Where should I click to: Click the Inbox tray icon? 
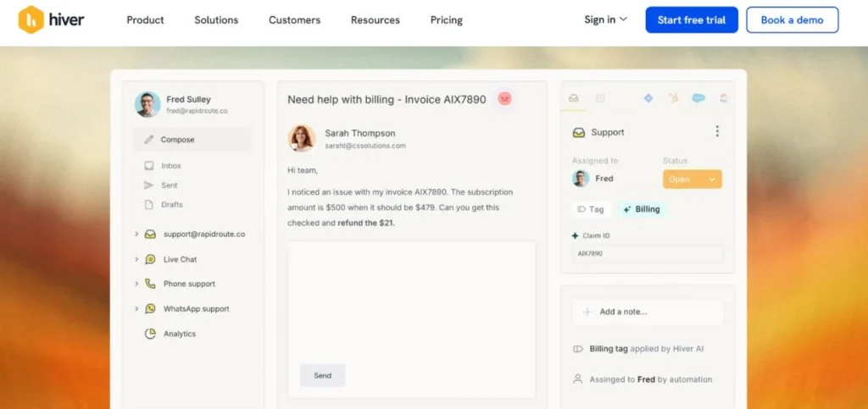pyautogui.click(x=149, y=165)
